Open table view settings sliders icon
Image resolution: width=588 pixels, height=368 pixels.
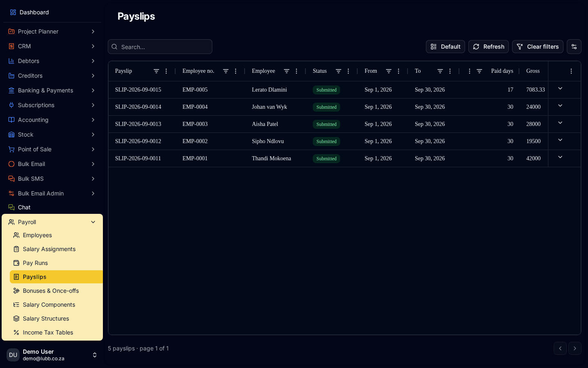pos(574,47)
